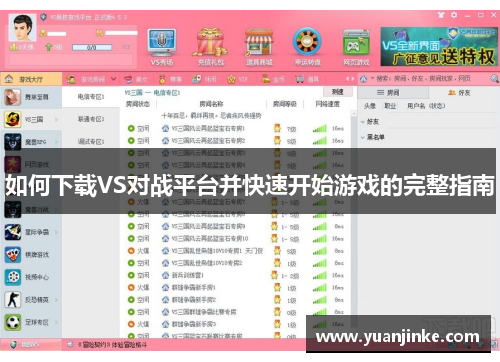Click the house icon of 新兵训练营1
Image resolution: width=500 pixels, height=362 pixels.
165,275
